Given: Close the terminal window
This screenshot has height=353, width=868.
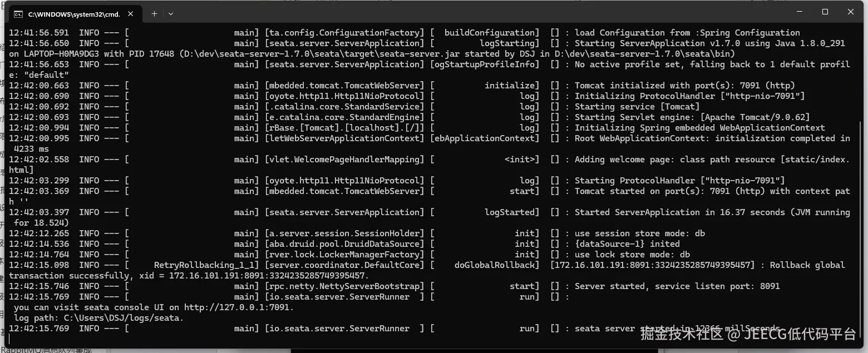Looking at the screenshot, I should (x=851, y=12).
